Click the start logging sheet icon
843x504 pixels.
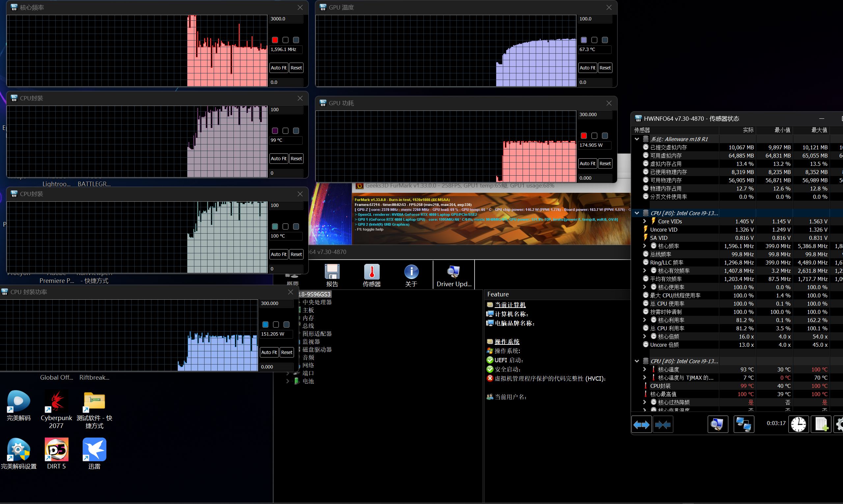(x=821, y=424)
